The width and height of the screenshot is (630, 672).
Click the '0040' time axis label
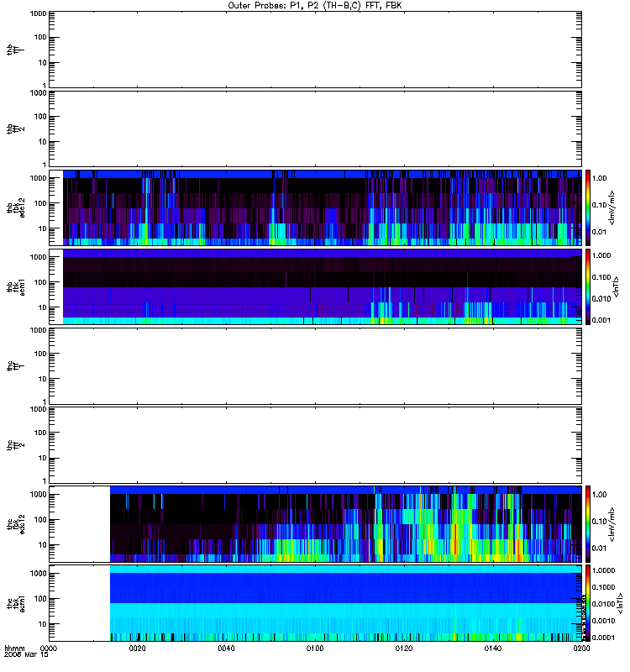(226, 648)
